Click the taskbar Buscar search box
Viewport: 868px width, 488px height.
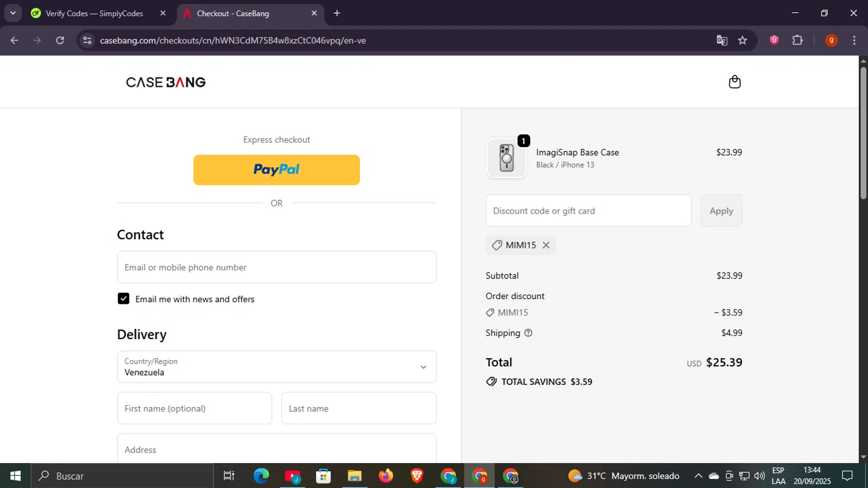tap(122, 476)
